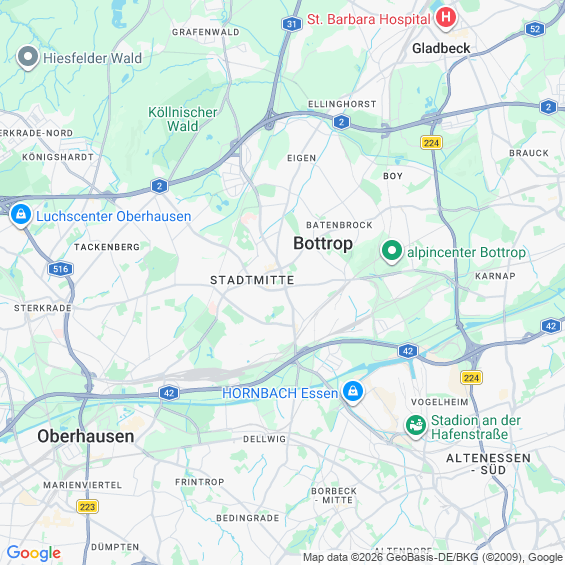Click the A52 highway shield near Gladbeck
The width and height of the screenshot is (565, 565).
pos(535,28)
